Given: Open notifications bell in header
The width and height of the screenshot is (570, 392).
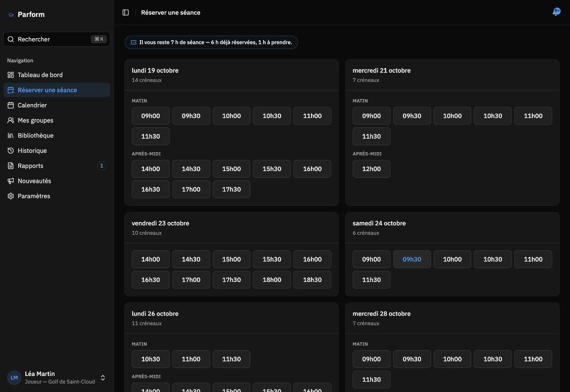Looking at the screenshot, I should [556, 12].
